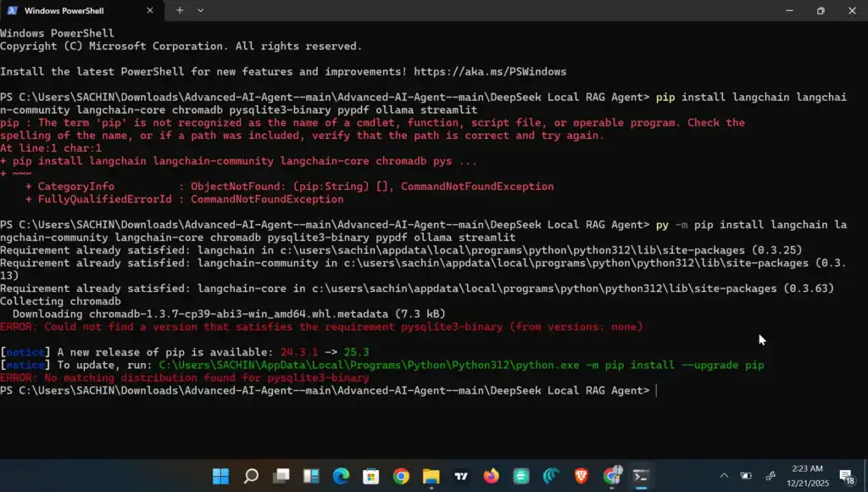The image size is (868, 492).
Task: Open Brave browser from the taskbar
Action: click(581, 476)
